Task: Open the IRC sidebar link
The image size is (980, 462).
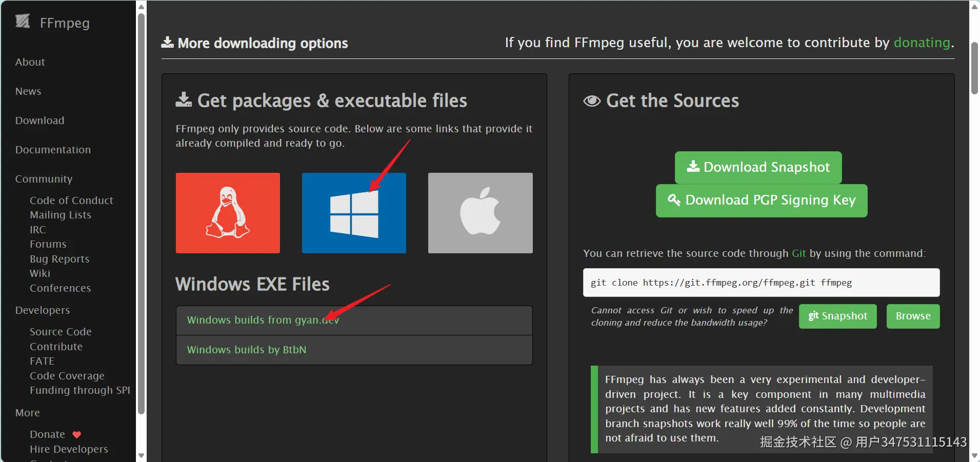Action: [x=38, y=230]
